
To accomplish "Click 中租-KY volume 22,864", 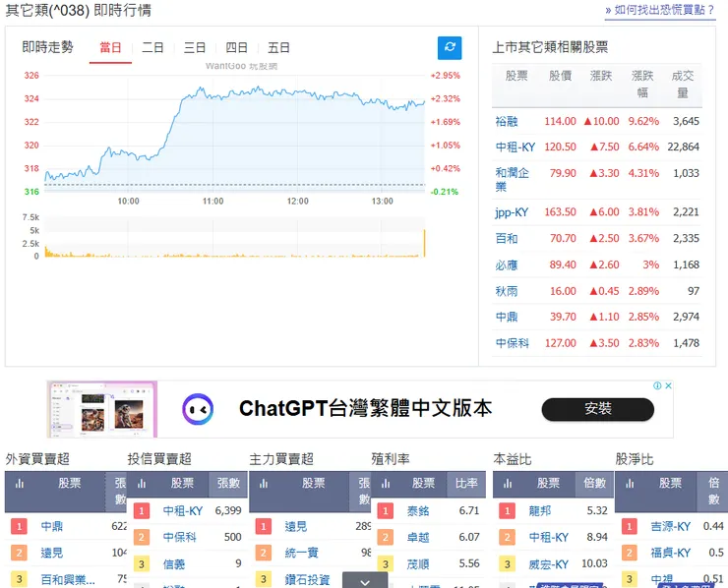I will (x=684, y=147).
